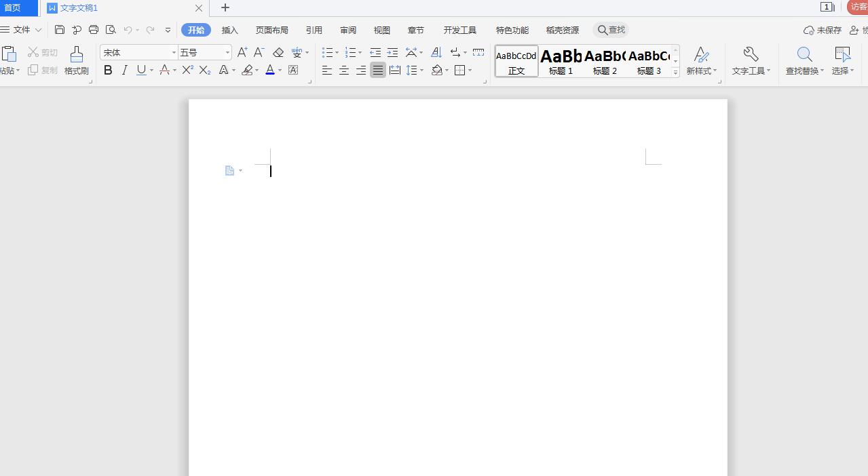Toggle Bold formatting
The width and height of the screenshot is (868, 476).
(x=108, y=70)
